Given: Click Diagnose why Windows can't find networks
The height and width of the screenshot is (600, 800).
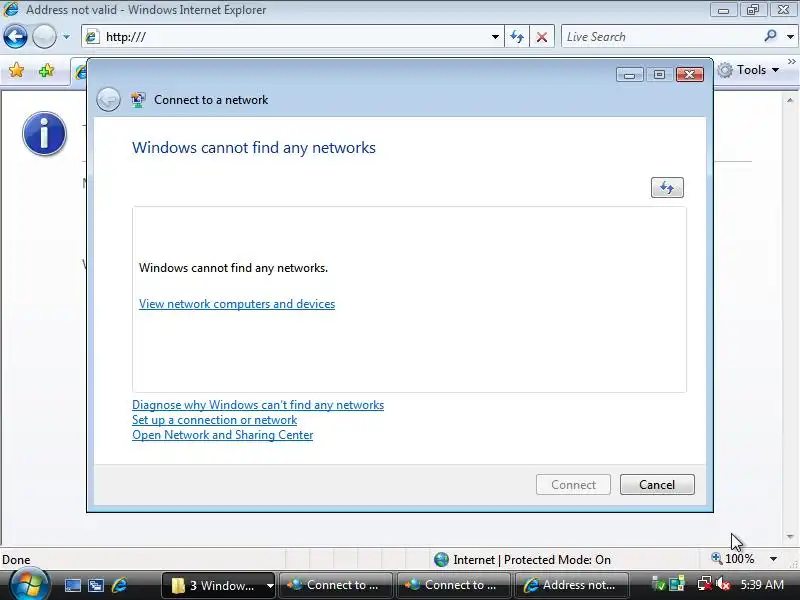Looking at the screenshot, I should pos(258,405).
